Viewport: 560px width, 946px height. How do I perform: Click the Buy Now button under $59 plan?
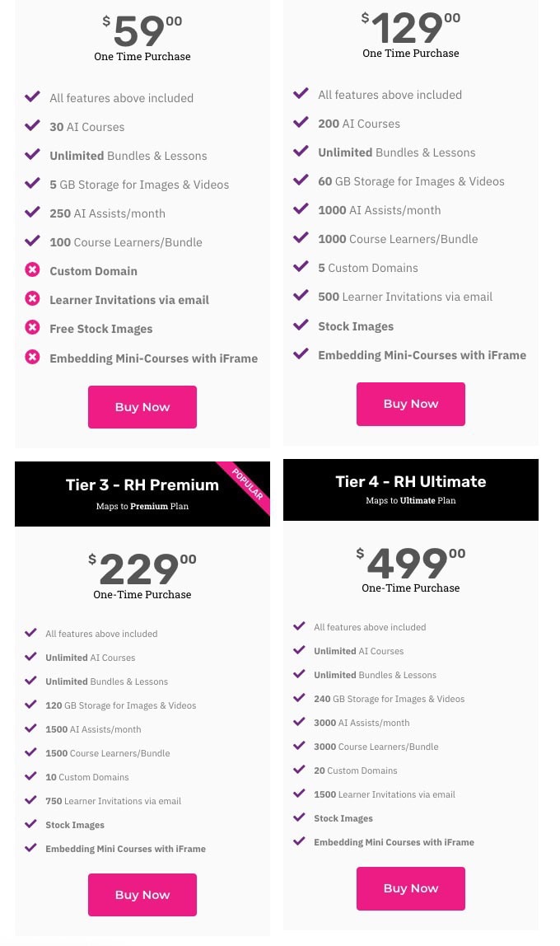142,407
